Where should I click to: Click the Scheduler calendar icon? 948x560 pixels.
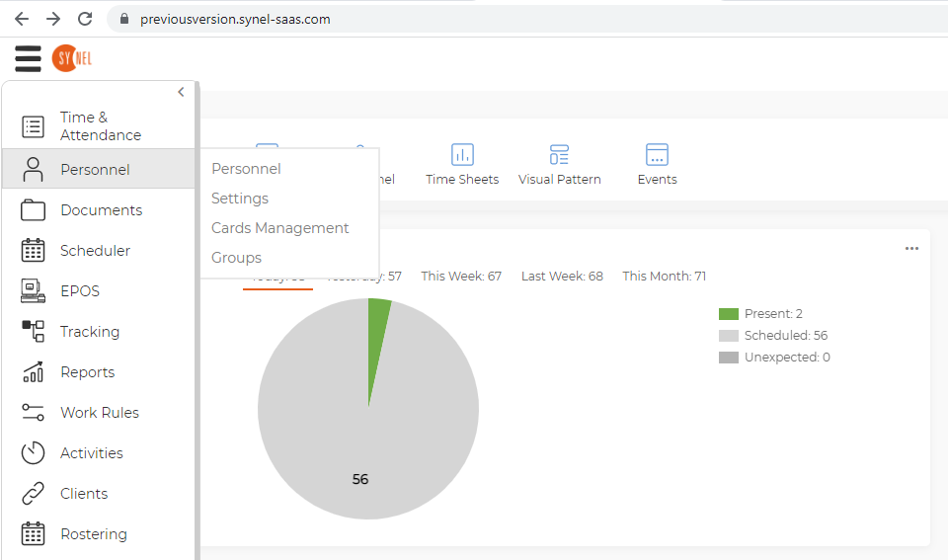pos(33,250)
